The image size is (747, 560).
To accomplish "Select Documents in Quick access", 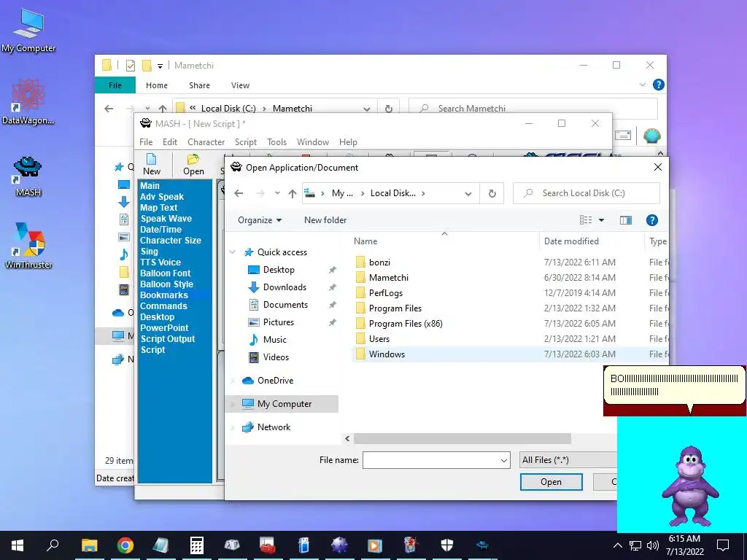I will point(285,305).
